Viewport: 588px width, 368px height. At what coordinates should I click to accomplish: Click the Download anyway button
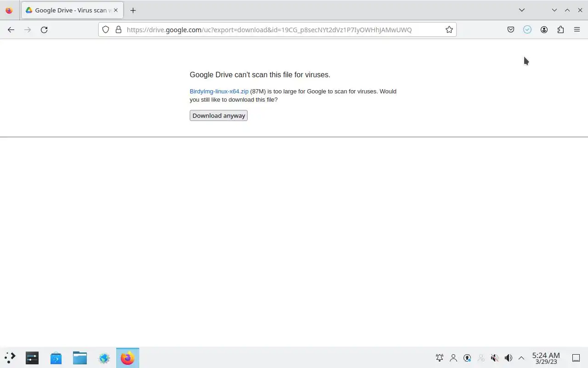tap(219, 115)
